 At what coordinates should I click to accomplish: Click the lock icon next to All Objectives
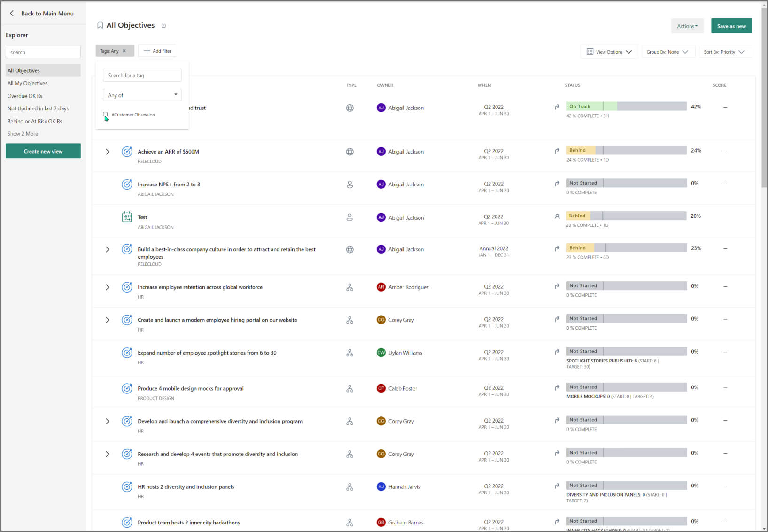pyautogui.click(x=163, y=25)
